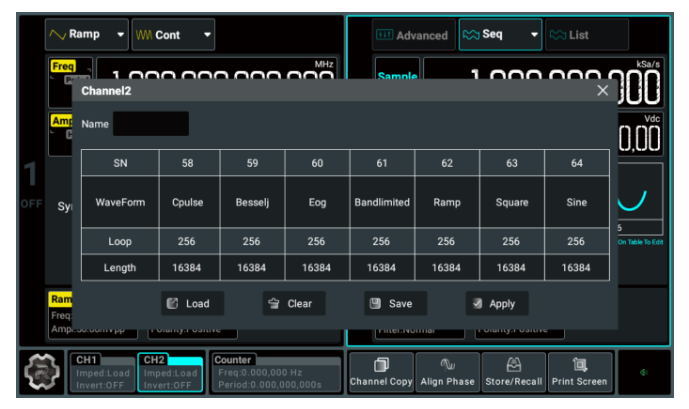This screenshot has width=689, height=409.
Task: Click the Sine waveform cell
Action: [577, 202]
